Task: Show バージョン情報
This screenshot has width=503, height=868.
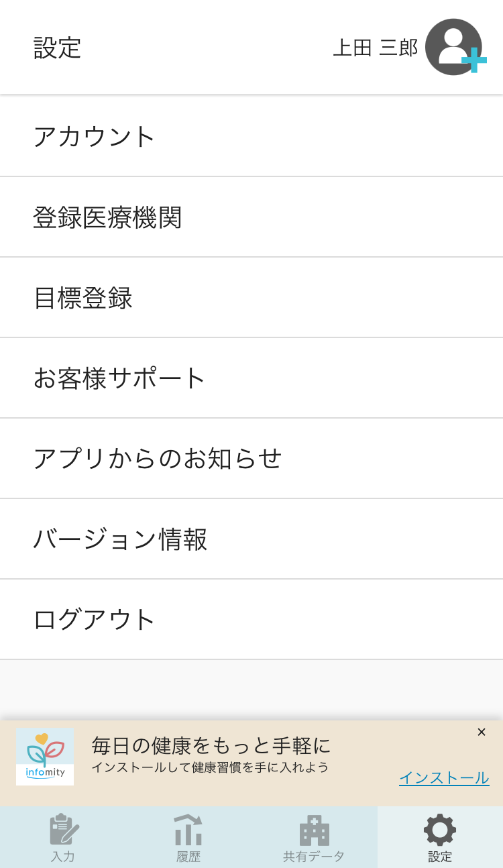Action: point(121,539)
